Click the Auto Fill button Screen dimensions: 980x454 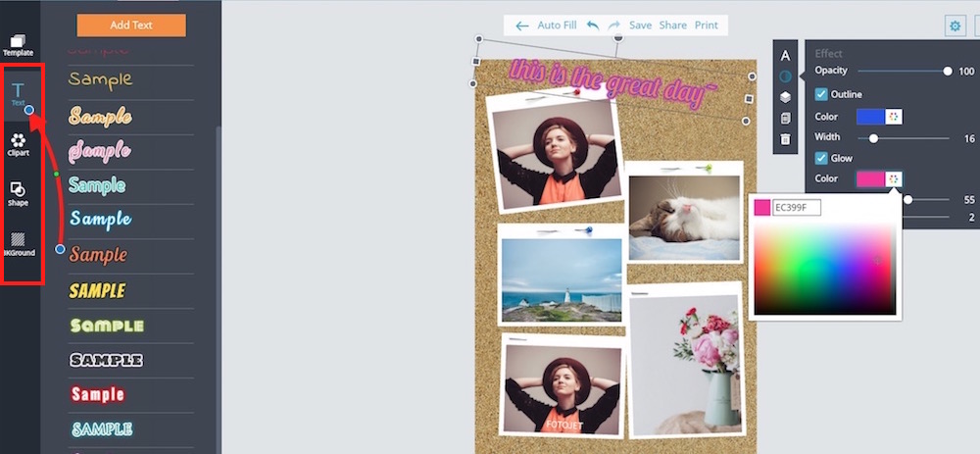(557, 25)
